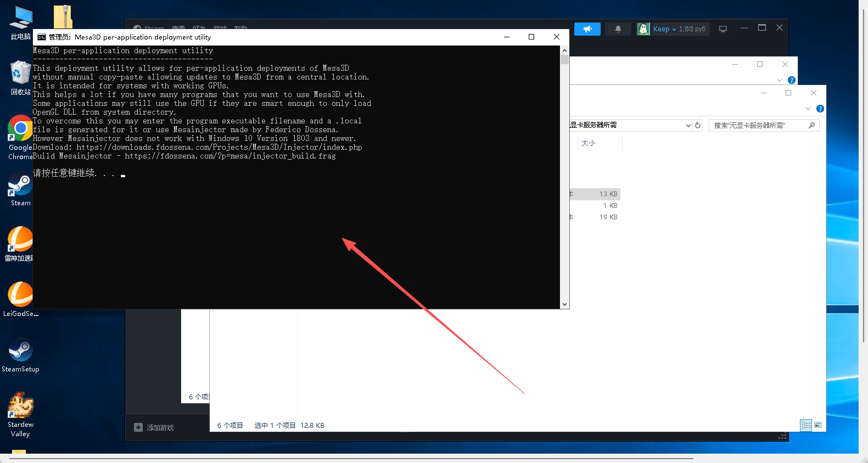Screen dimensions: 868x463
Task: Click the console scrollbar down arrow
Action: (564, 304)
